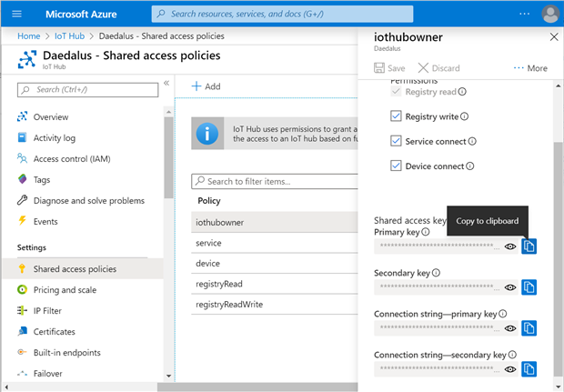Click the IoT Hub resource icon next to Daedalus title

point(27,59)
